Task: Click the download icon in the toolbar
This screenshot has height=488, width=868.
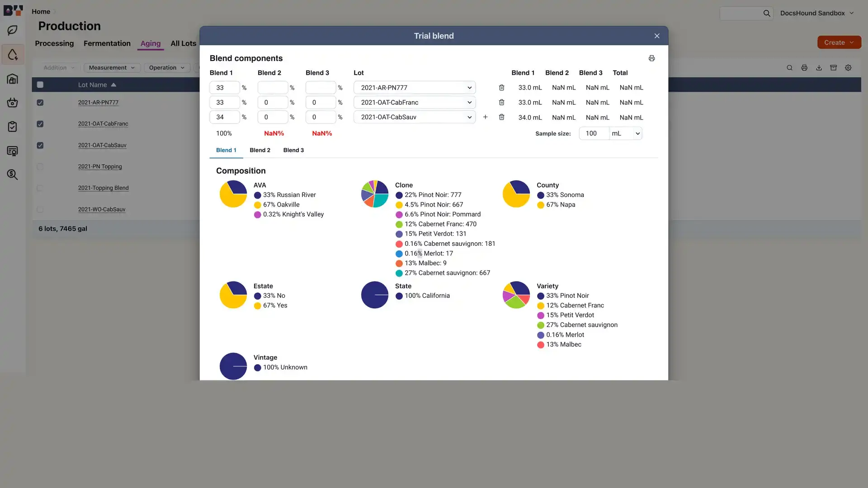Action: [x=819, y=68]
